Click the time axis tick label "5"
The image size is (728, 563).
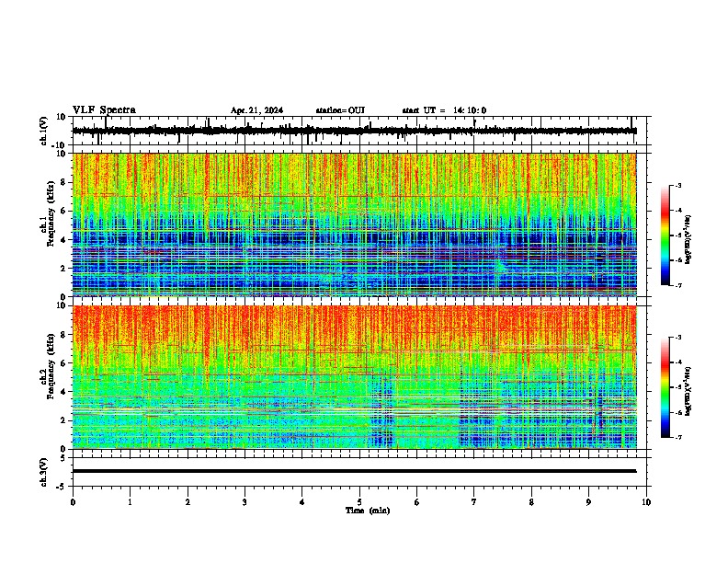(x=359, y=502)
